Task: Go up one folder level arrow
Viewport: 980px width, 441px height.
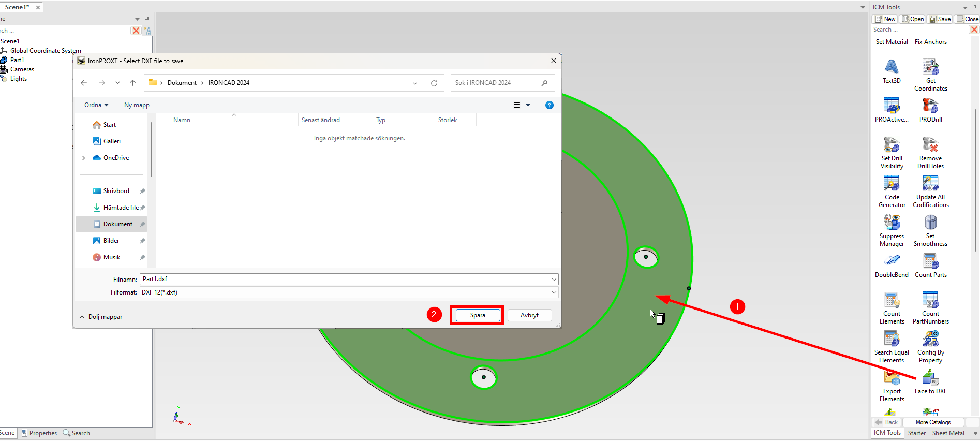Action: tap(133, 83)
